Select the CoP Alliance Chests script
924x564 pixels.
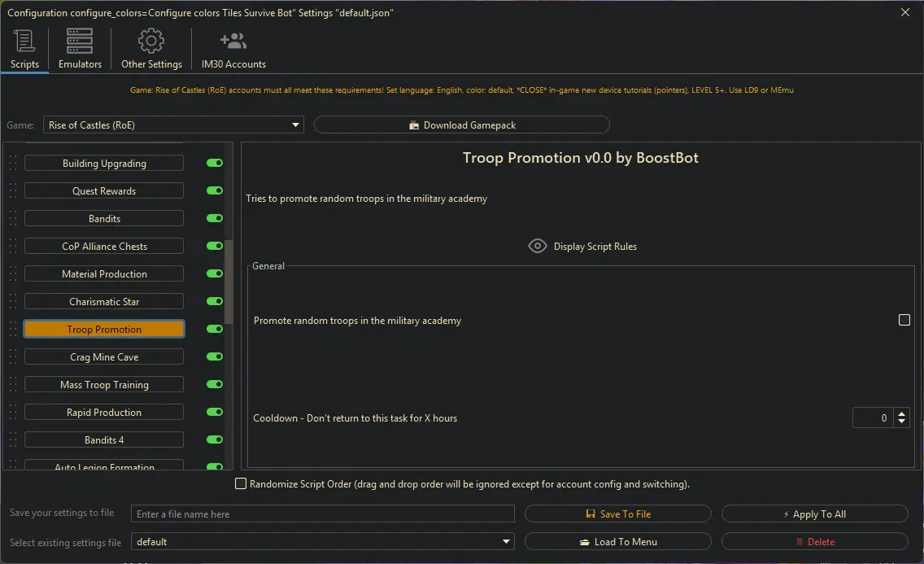[x=104, y=247]
